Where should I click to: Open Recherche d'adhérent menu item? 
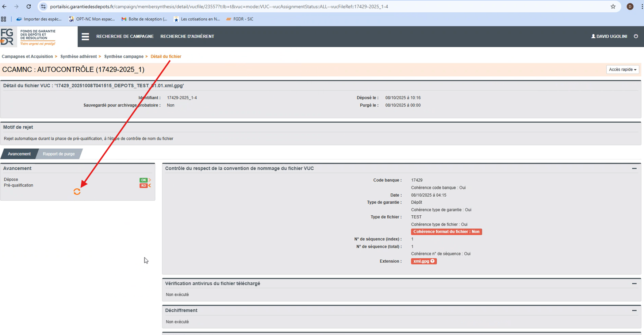[x=187, y=36]
